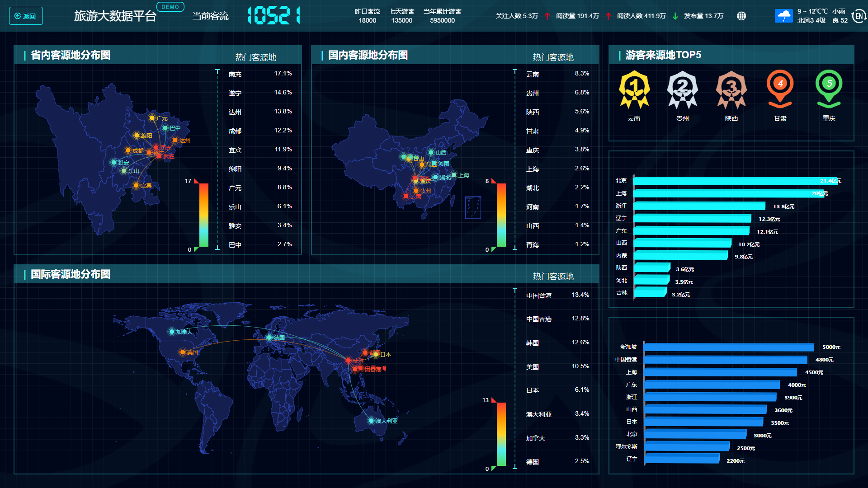Click the international map color legend bar
This screenshot has height=488, width=868.
501,434
